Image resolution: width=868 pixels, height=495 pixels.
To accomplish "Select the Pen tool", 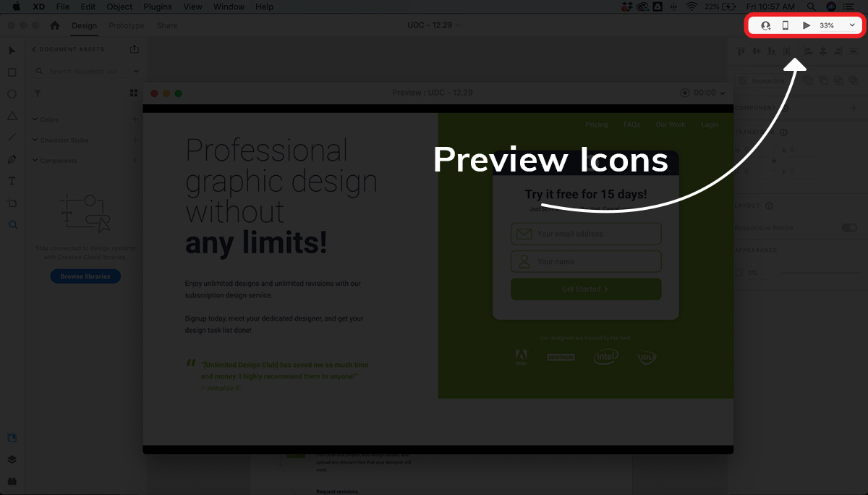I will pos(12,159).
